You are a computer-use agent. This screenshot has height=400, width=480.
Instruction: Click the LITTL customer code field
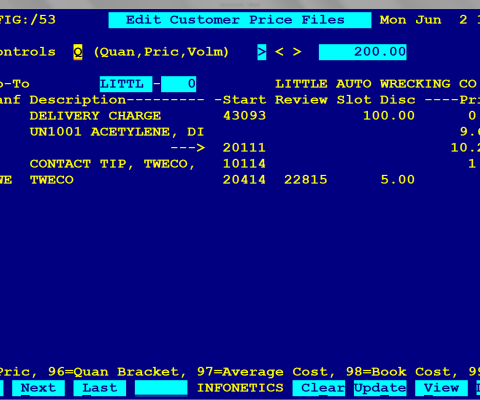[x=126, y=84]
